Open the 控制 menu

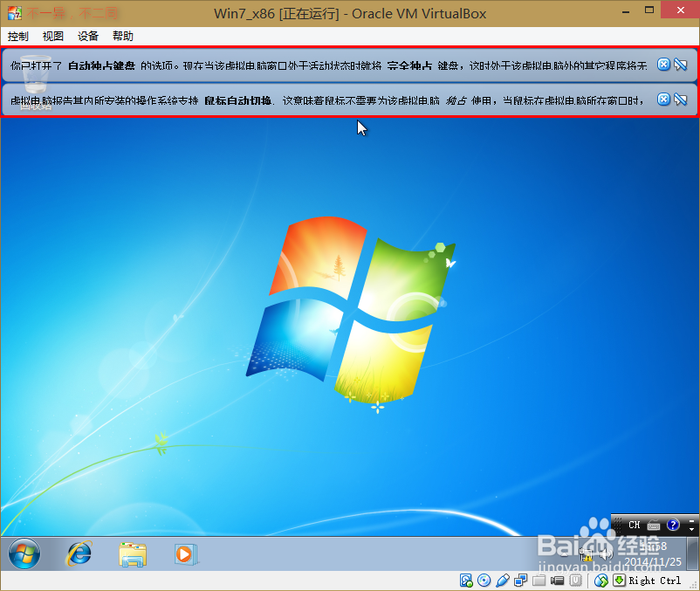coord(17,36)
